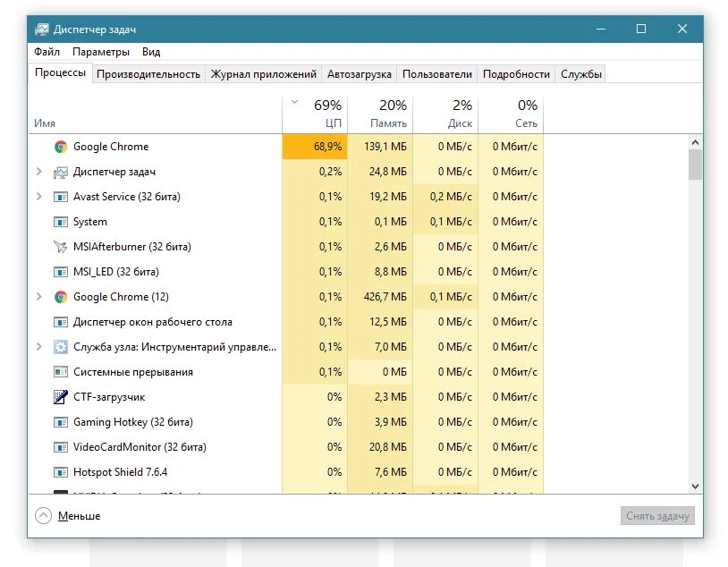The image size is (728, 567).
Task: Click the 68,9% CPU value cell
Action: click(315, 147)
